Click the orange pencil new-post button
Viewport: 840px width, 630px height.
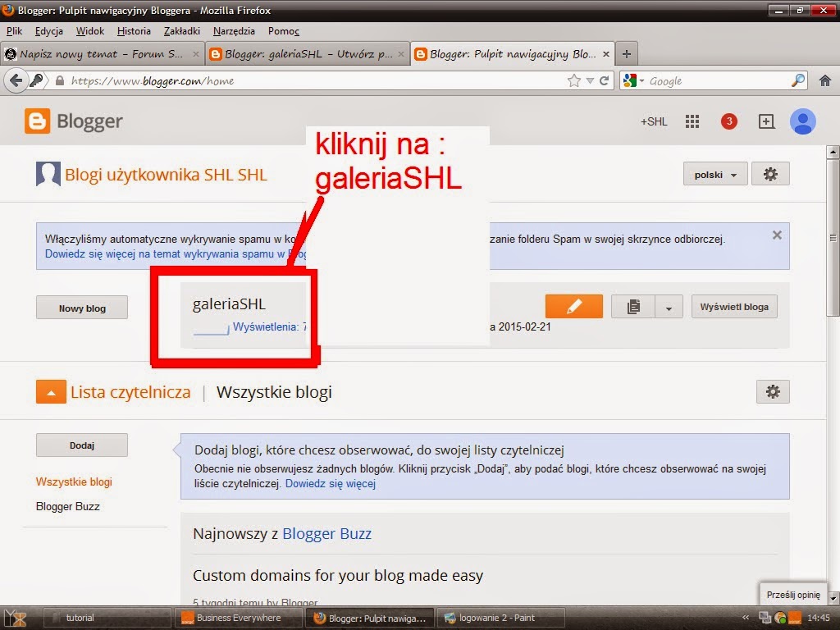pyautogui.click(x=573, y=307)
